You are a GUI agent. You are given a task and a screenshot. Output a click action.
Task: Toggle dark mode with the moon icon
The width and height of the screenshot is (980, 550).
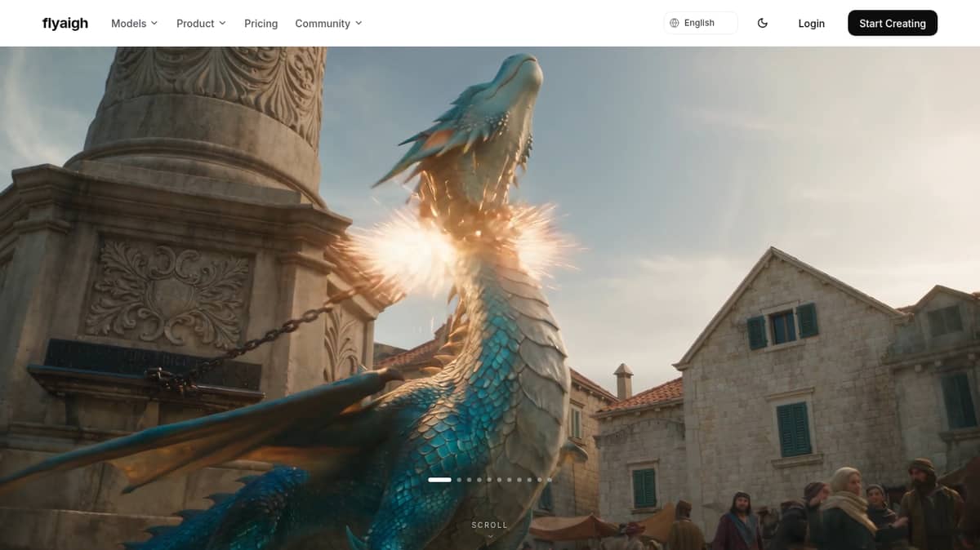pos(763,23)
